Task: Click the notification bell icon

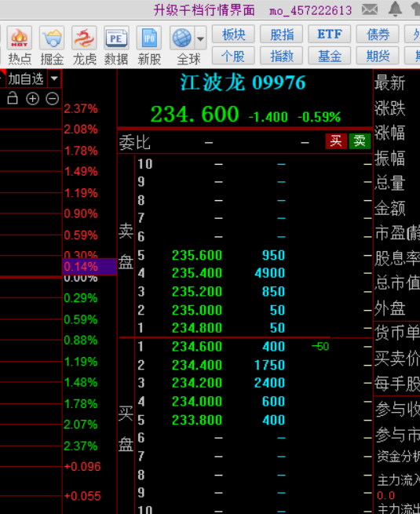Action: pos(395,9)
